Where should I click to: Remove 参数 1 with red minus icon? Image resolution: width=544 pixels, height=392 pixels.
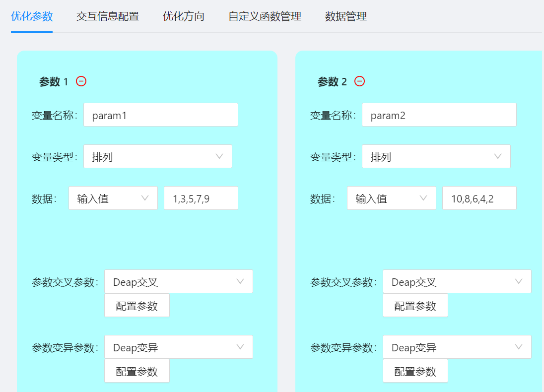(x=81, y=81)
